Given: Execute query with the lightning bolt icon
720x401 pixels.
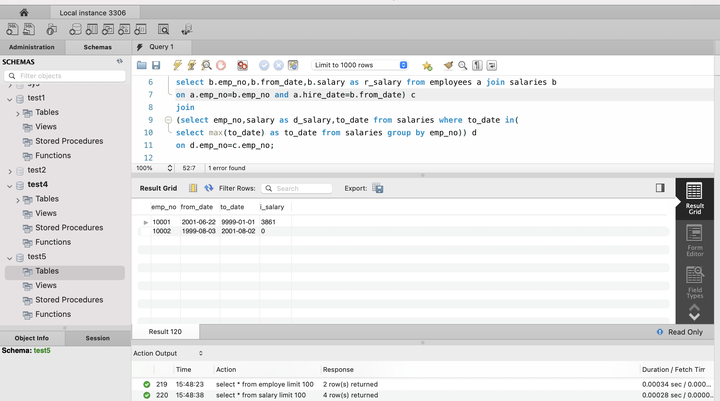Looking at the screenshot, I should pos(176,65).
